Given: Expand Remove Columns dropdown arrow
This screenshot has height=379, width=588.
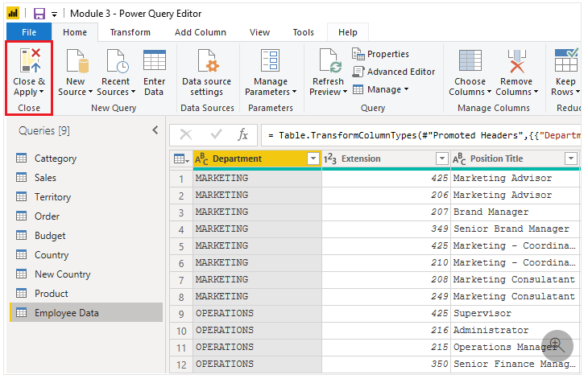Looking at the screenshot, I should (536, 92).
